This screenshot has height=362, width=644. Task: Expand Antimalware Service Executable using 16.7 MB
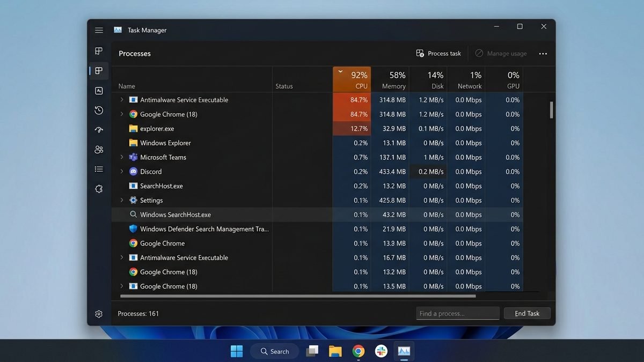coord(122,257)
